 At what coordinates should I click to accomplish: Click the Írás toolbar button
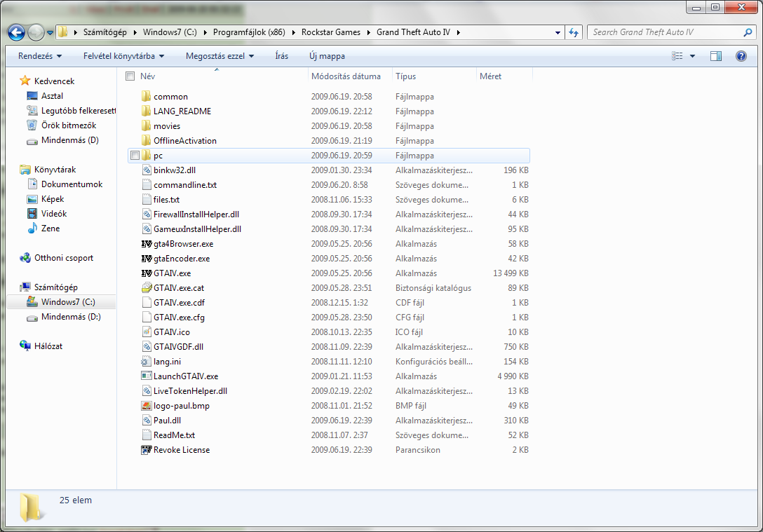282,56
